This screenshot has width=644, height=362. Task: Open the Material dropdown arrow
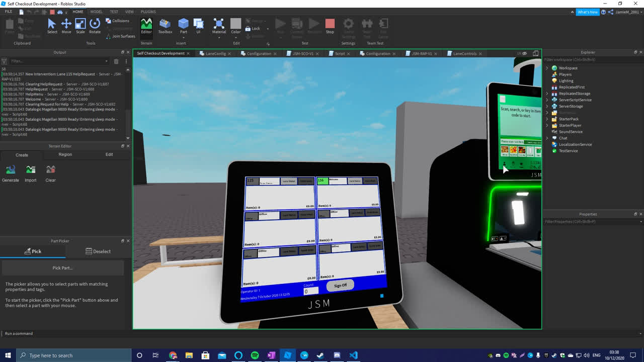coord(219,37)
